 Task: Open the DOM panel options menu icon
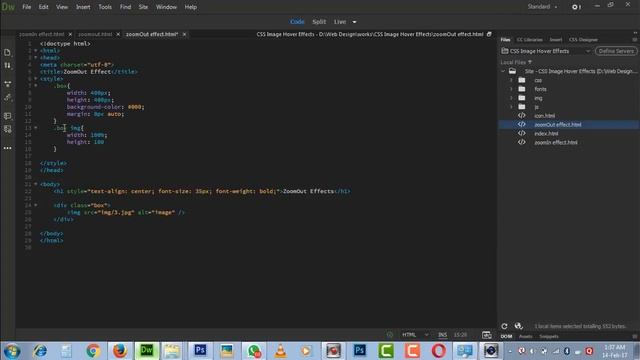click(x=635, y=336)
